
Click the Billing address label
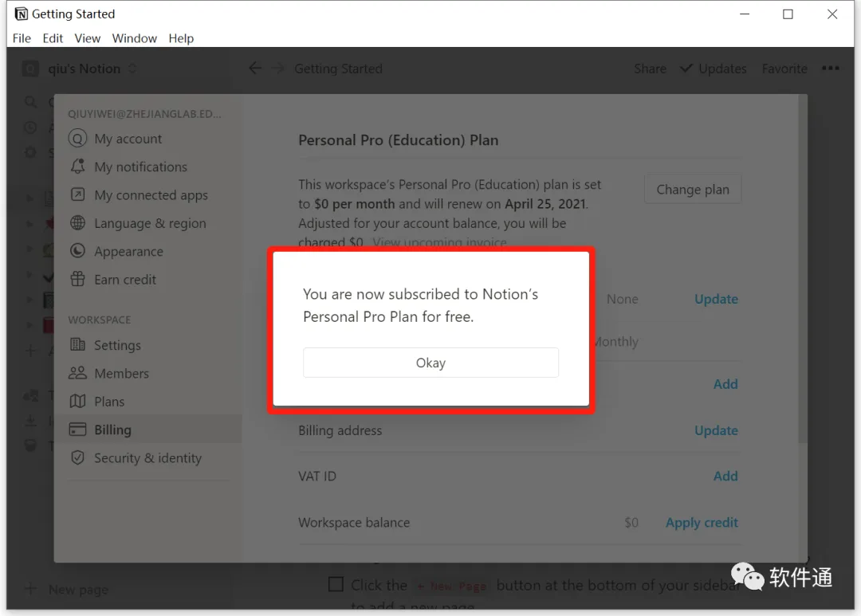coord(340,430)
